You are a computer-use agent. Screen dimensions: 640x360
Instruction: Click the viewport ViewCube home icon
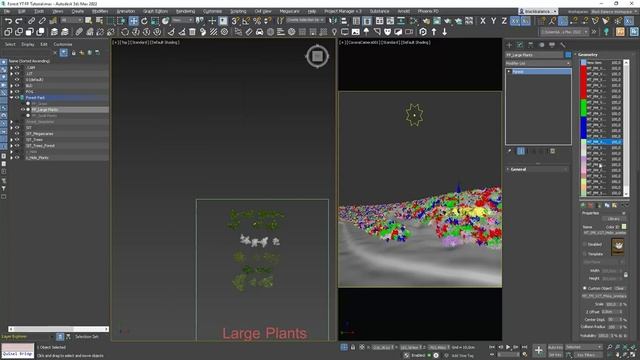coord(317,56)
